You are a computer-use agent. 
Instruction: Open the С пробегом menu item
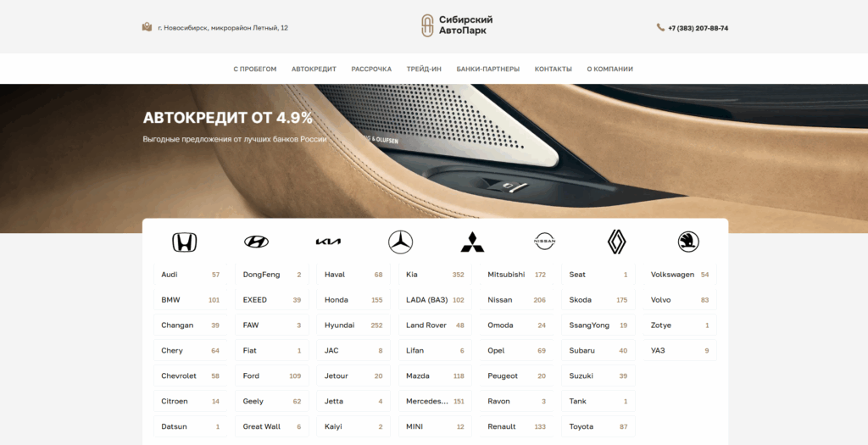click(254, 70)
